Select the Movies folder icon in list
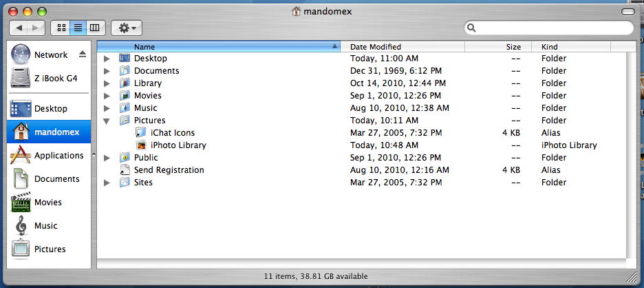Image resolution: width=644 pixels, height=288 pixels. coord(125,96)
